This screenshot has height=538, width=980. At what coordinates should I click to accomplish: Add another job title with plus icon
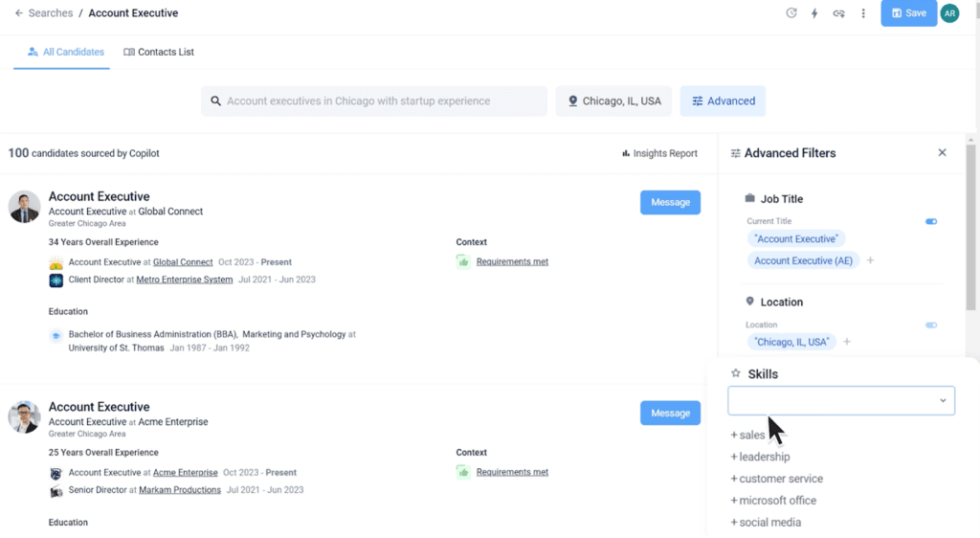(870, 260)
